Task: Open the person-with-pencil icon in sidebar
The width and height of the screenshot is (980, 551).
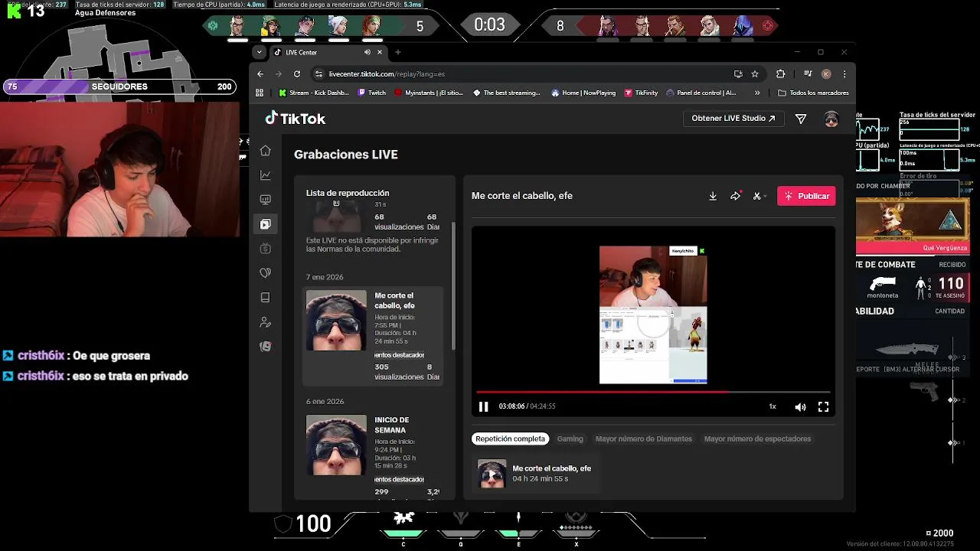Action: 265,322
